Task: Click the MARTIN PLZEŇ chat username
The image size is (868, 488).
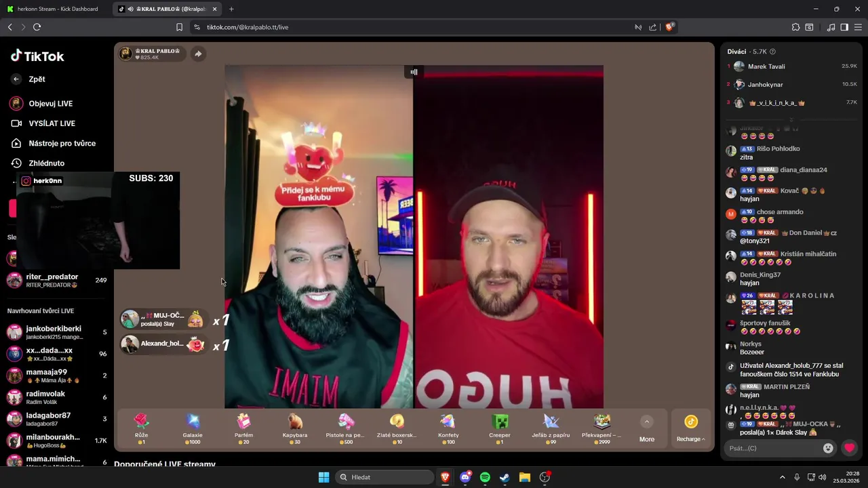Action: (787, 387)
